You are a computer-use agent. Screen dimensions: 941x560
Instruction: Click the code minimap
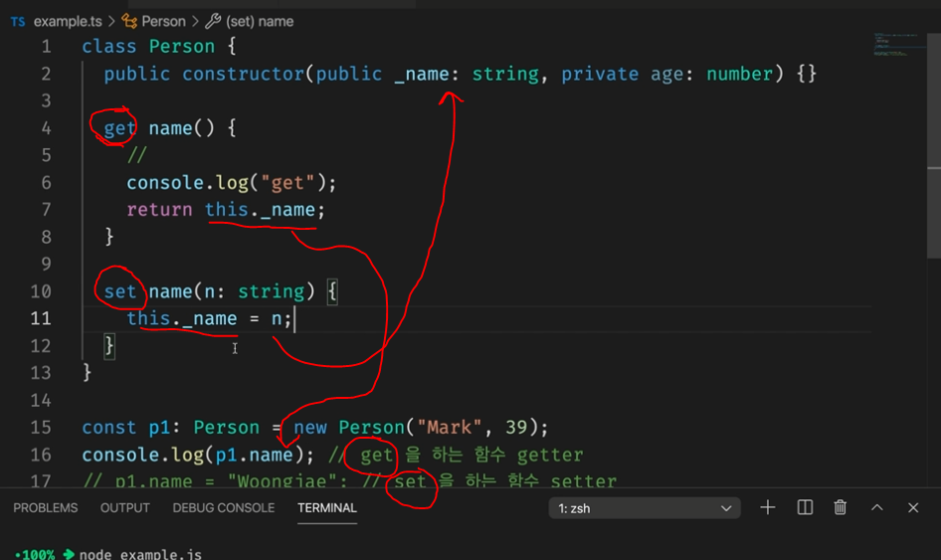coord(897,45)
